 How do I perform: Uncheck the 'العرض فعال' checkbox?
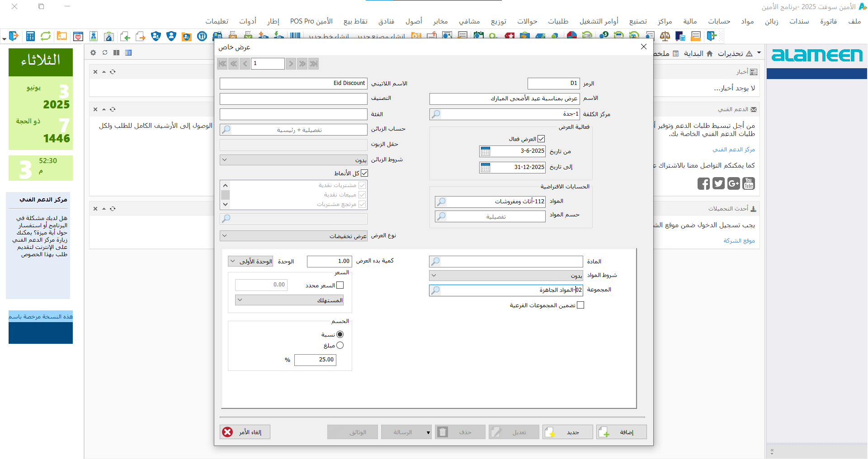pos(541,139)
